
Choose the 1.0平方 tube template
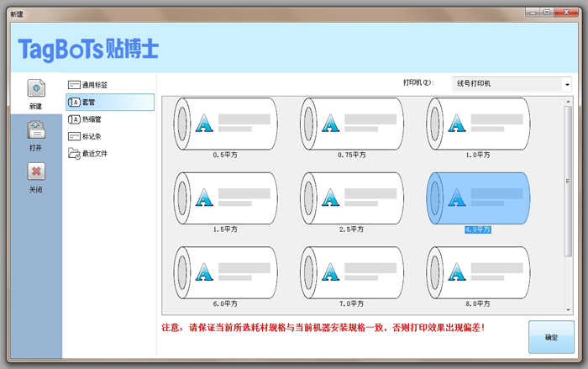click(x=478, y=124)
